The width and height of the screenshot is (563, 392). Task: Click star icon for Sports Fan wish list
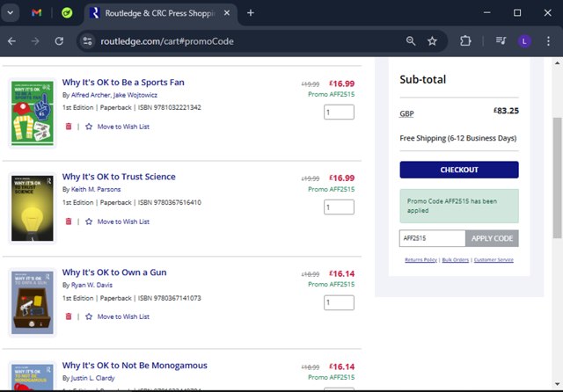click(89, 127)
